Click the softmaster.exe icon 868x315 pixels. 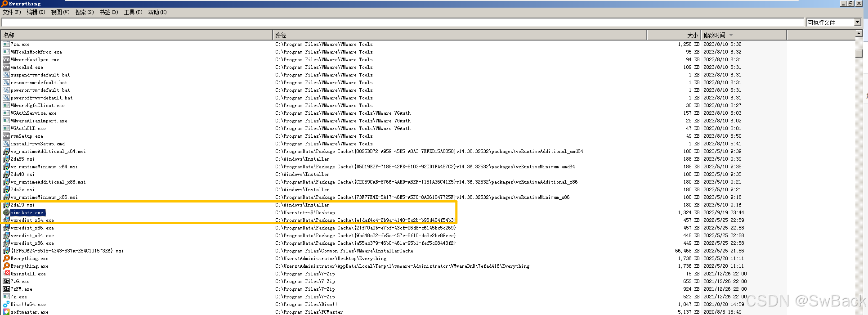(x=6, y=312)
